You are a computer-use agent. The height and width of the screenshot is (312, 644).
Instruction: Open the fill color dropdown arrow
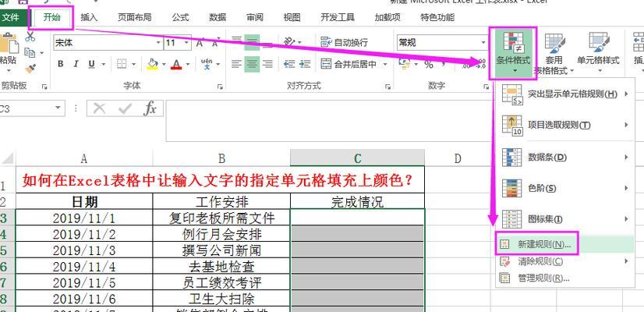point(164,65)
